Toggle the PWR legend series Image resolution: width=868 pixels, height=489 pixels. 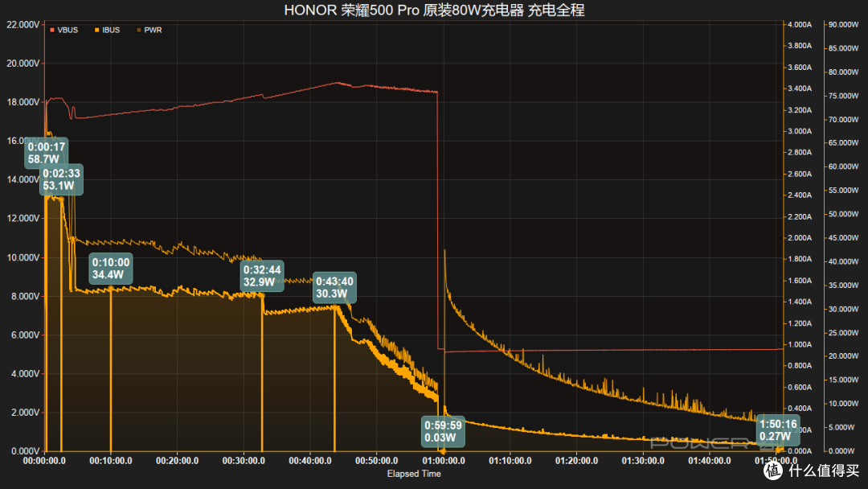click(x=149, y=30)
